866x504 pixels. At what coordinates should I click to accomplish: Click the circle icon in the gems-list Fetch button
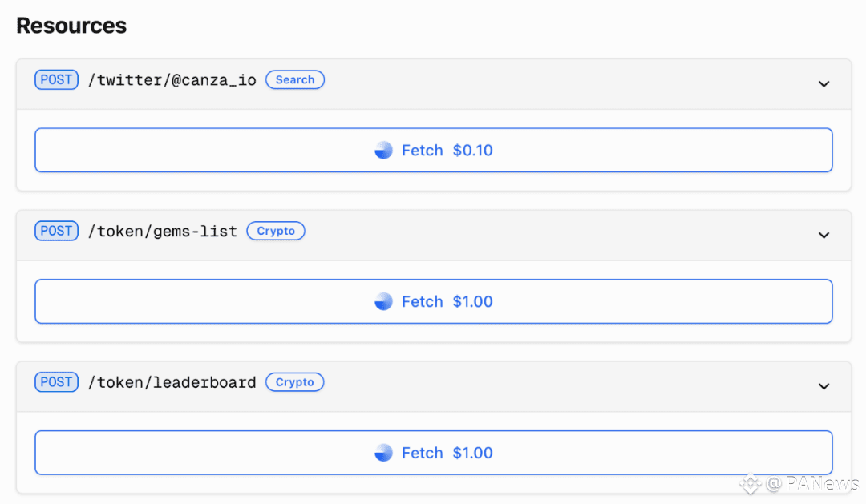tap(383, 302)
